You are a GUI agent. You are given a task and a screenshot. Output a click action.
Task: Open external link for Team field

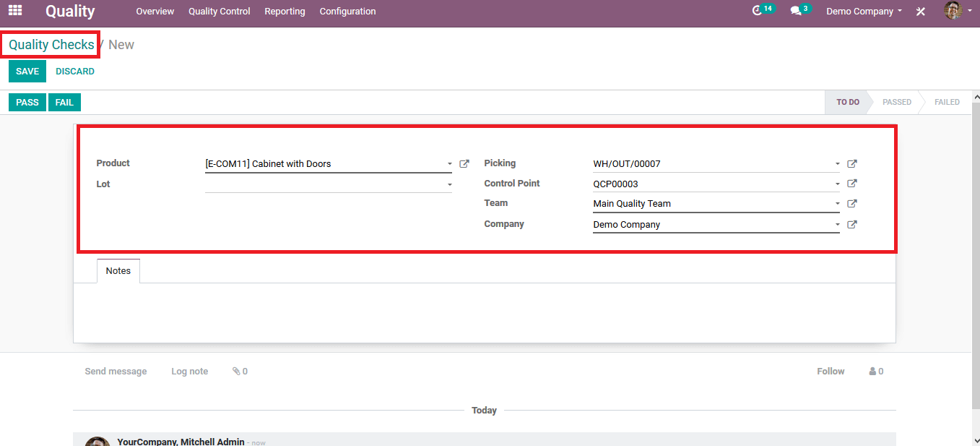tap(852, 204)
